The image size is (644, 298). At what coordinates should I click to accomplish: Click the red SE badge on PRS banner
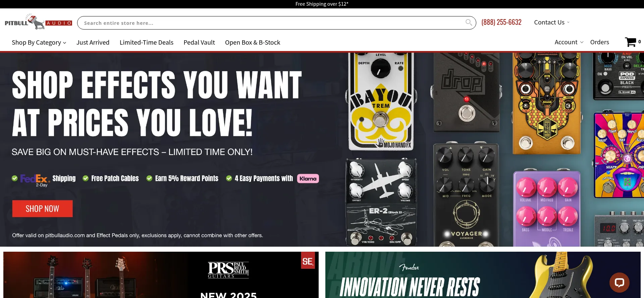pyautogui.click(x=308, y=261)
